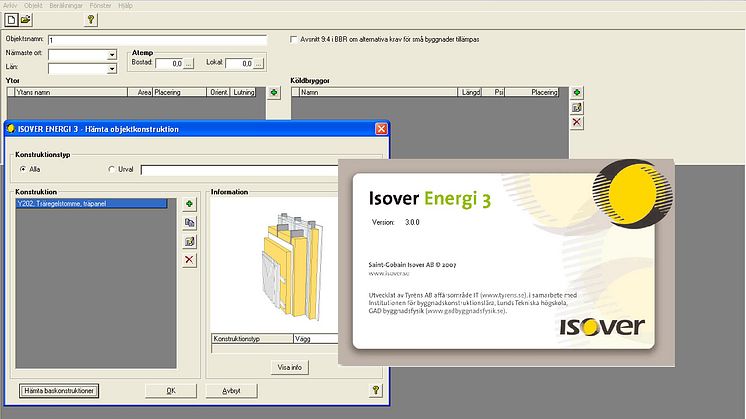Click the Lokal ellipsis button
Viewport: 746px width, 419px height.
(x=258, y=63)
